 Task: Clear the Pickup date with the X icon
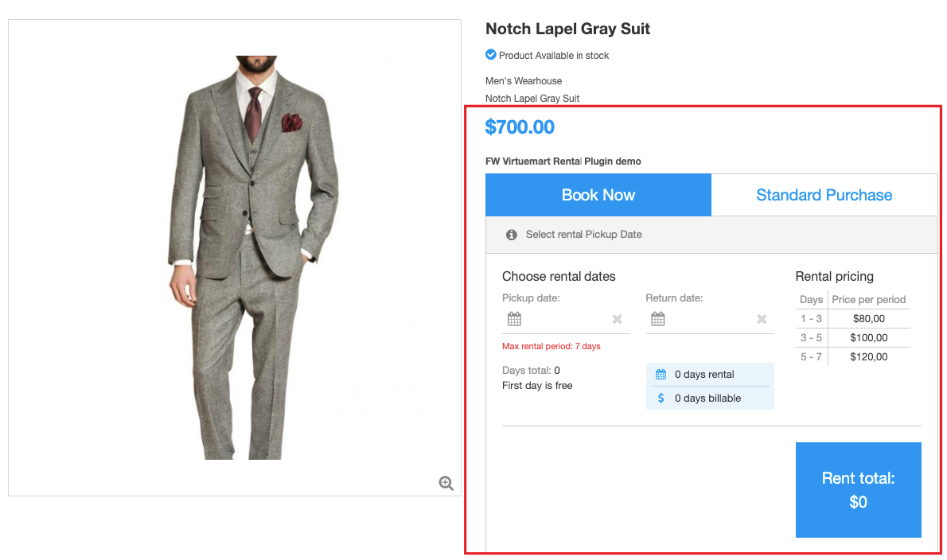(617, 319)
